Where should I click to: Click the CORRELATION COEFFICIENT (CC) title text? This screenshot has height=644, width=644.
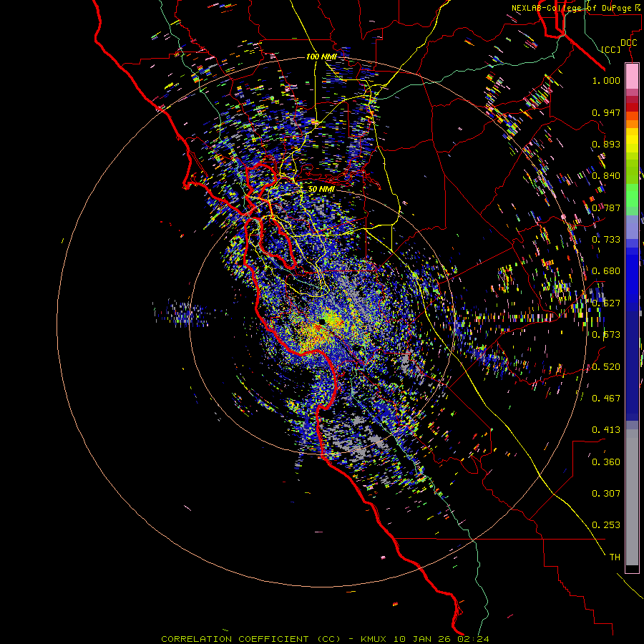(250, 639)
